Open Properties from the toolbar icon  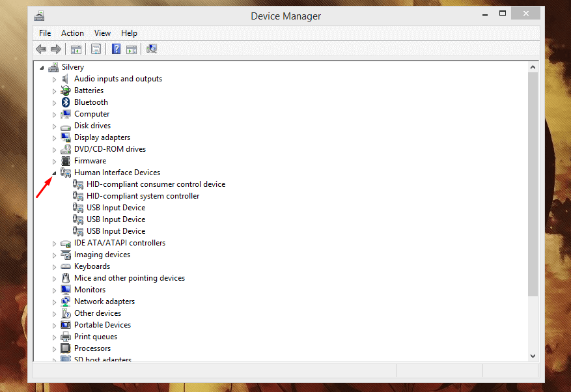96,49
